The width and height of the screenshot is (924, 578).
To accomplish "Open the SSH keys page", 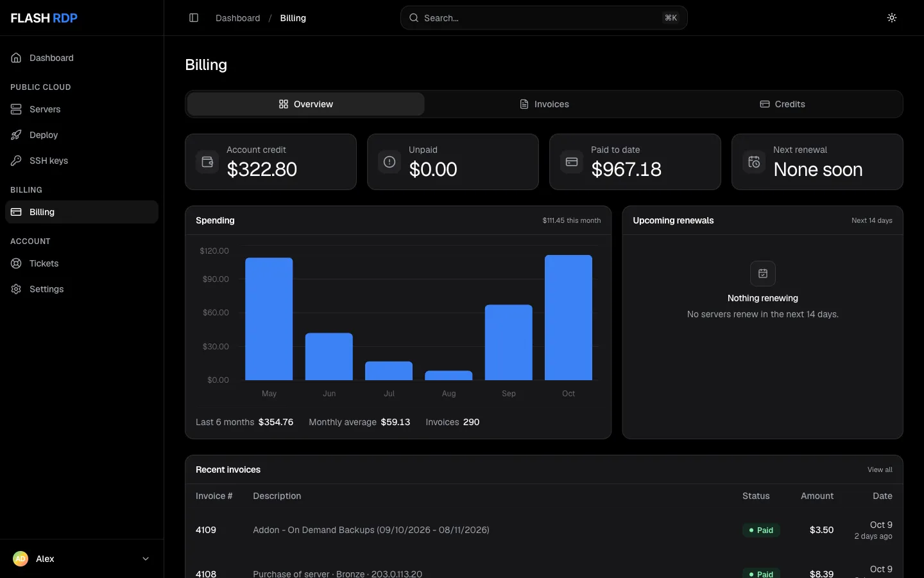I will 81,161.
